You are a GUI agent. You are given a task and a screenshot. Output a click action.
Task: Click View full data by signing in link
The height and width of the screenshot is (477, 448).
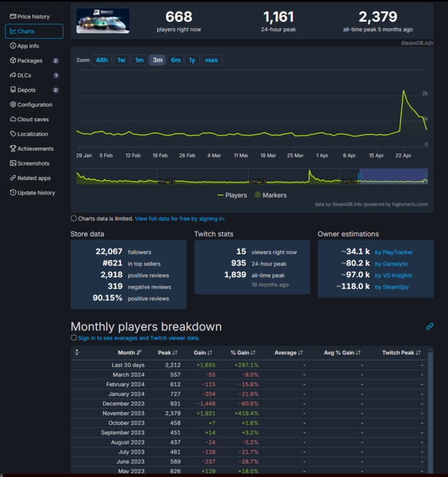179,219
